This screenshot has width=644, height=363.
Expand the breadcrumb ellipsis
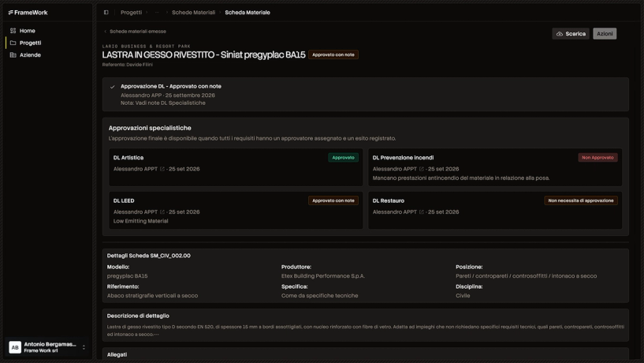(157, 13)
